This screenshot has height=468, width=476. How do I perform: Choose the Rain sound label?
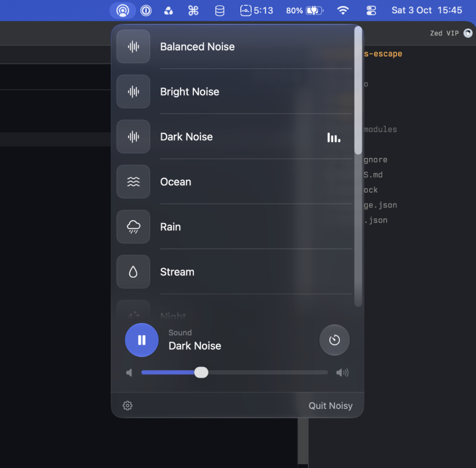click(x=171, y=227)
